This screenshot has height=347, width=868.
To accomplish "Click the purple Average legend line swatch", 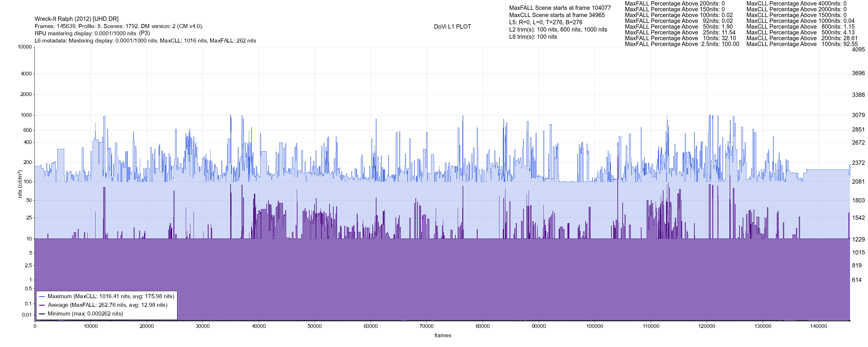I will (x=42, y=305).
